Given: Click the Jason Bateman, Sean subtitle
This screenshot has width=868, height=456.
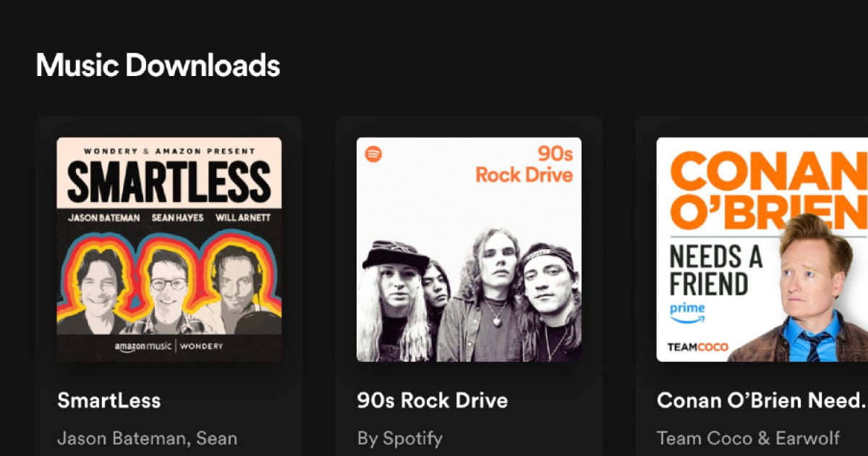Looking at the screenshot, I should click(147, 438).
